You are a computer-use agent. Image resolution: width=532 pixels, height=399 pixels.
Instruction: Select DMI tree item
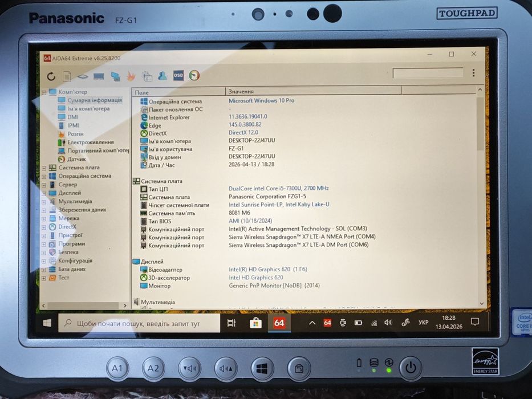click(72, 117)
